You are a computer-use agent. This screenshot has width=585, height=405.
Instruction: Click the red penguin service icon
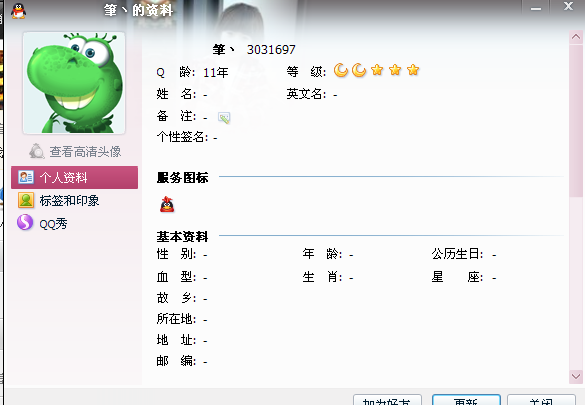(167, 204)
